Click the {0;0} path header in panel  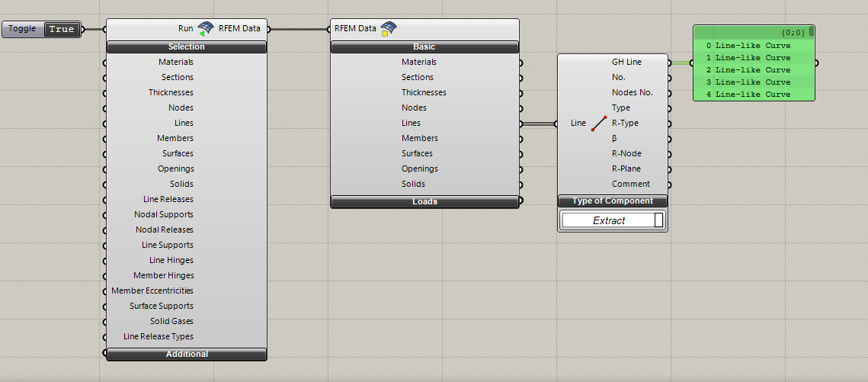pos(793,33)
